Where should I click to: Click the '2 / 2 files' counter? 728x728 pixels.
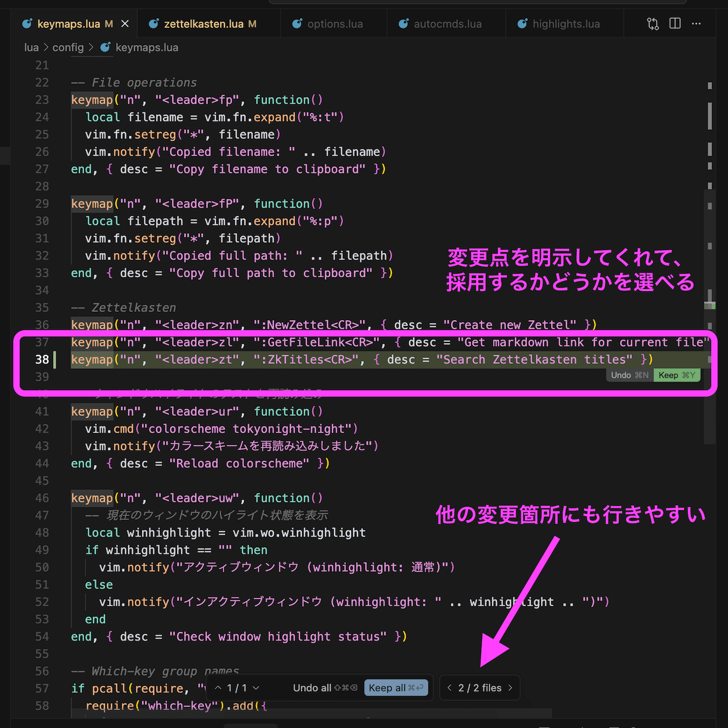480,688
